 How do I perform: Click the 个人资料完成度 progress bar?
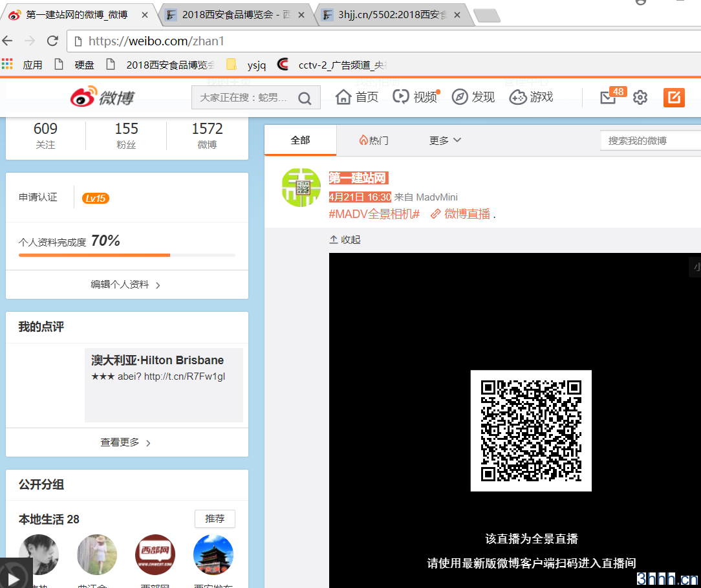pos(127,255)
